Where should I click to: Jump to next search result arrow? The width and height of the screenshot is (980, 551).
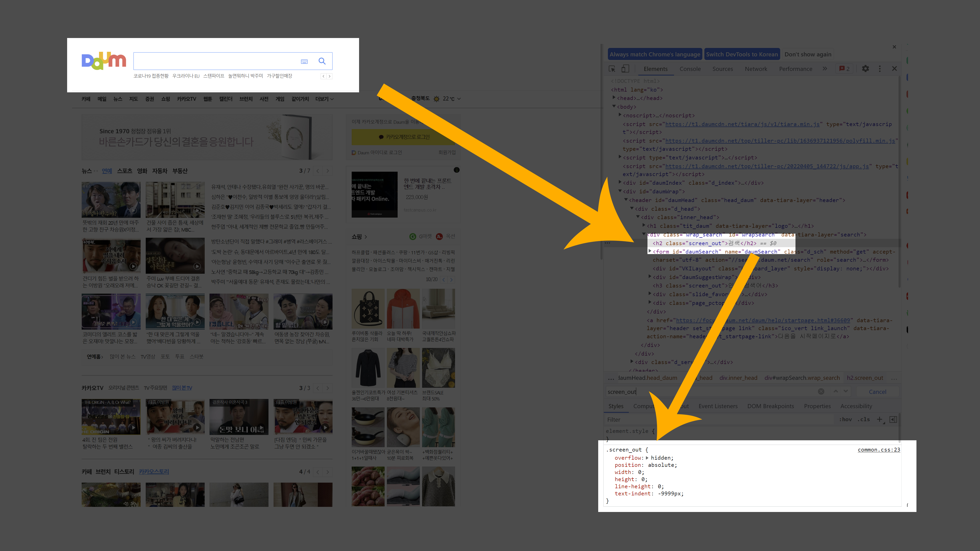pyautogui.click(x=845, y=391)
